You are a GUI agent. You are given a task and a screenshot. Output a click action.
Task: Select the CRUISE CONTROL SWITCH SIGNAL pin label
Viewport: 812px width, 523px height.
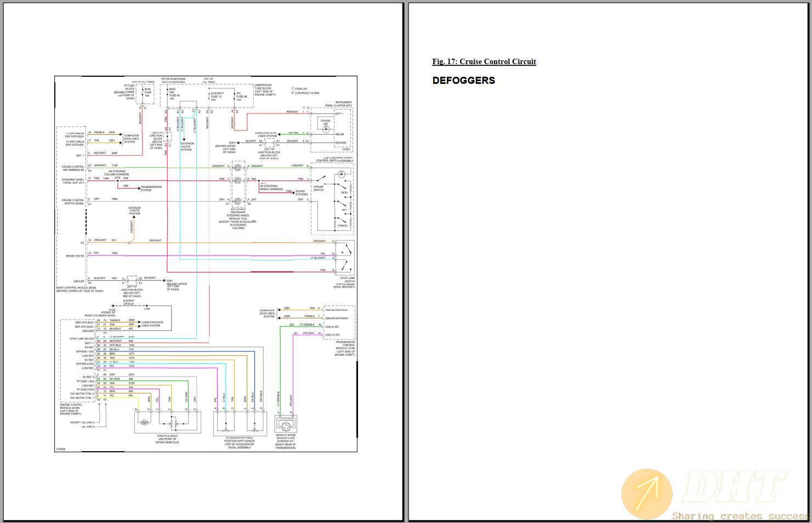click(x=73, y=202)
